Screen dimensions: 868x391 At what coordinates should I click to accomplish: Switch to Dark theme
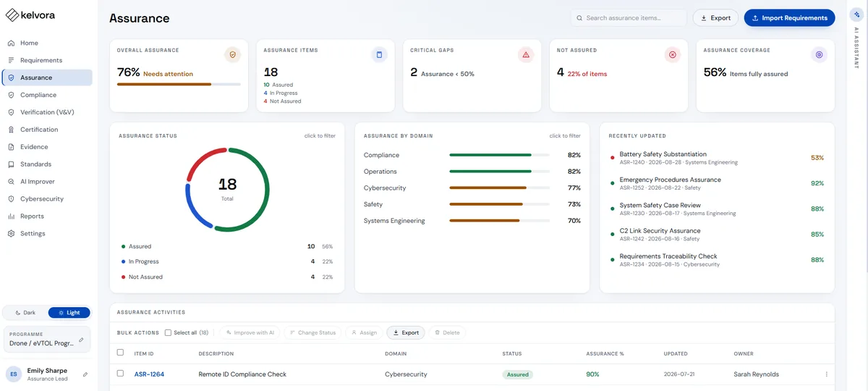[x=25, y=313]
